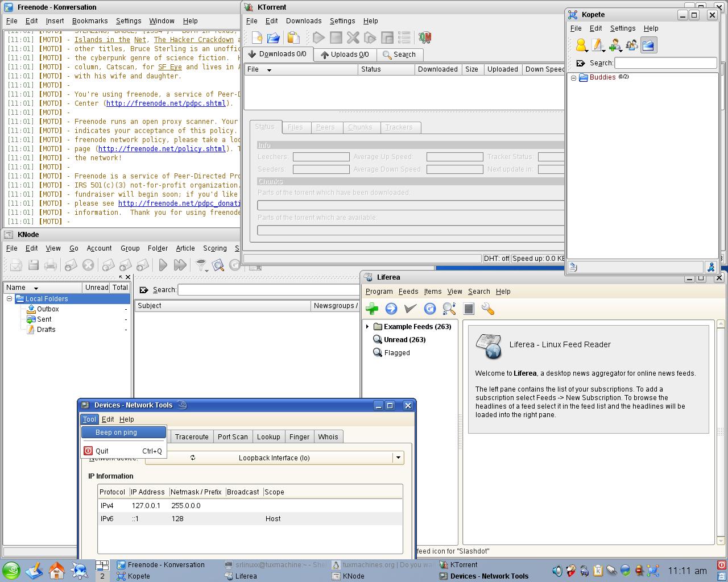Open the Feeds menu in Liferea
This screenshot has height=582, width=728.
(408, 292)
